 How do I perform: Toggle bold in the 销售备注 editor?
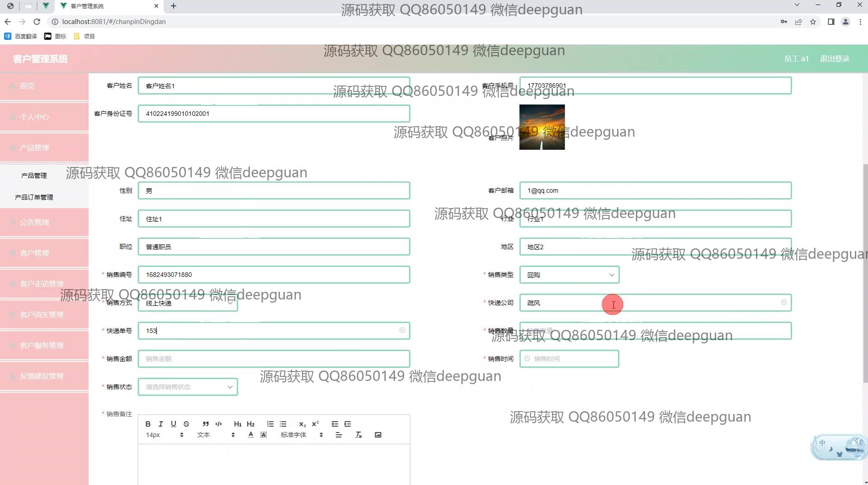148,424
